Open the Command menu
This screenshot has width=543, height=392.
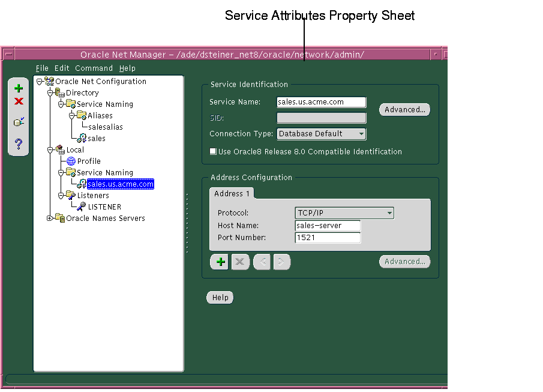click(x=94, y=68)
